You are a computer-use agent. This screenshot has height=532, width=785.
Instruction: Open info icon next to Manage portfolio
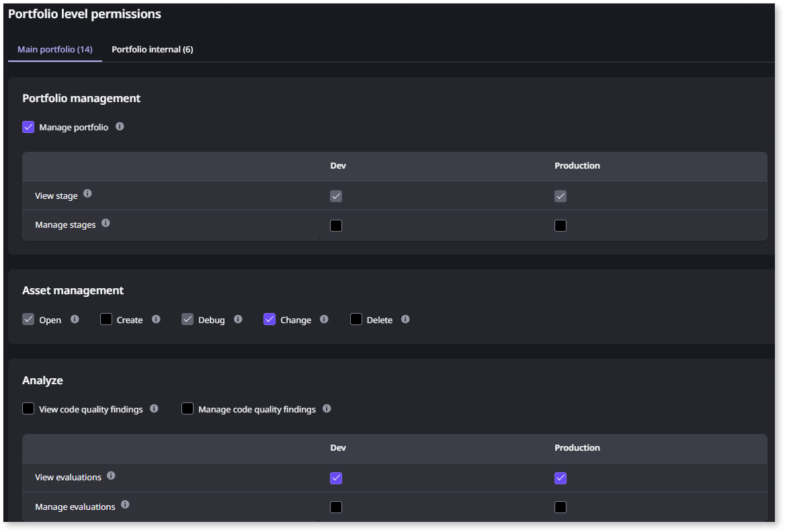(120, 127)
